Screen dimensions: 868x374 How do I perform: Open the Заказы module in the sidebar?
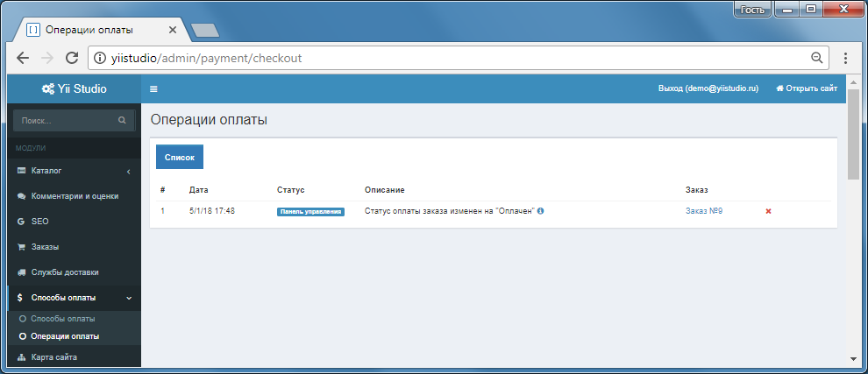75,247
